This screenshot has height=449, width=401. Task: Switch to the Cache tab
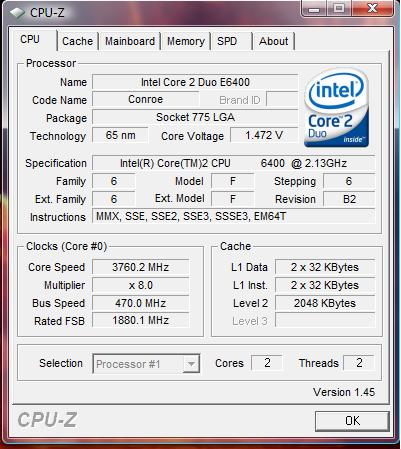pos(78,41)
